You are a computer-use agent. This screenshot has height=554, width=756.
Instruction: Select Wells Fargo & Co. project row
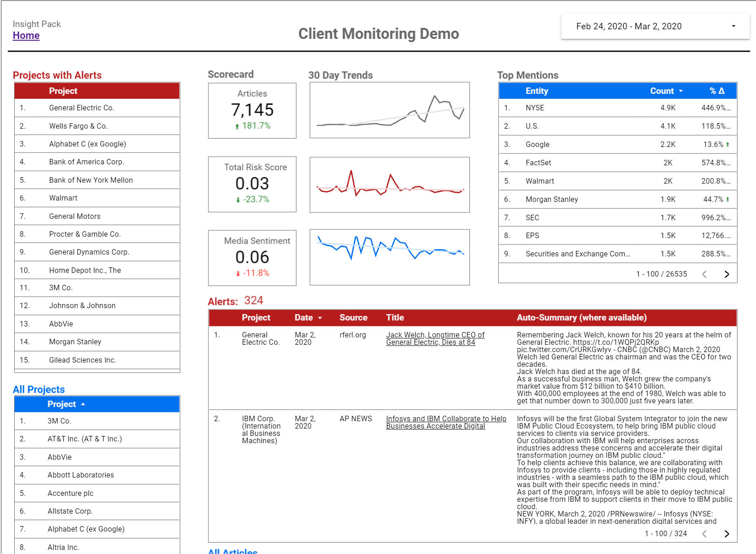pos(97,126)
